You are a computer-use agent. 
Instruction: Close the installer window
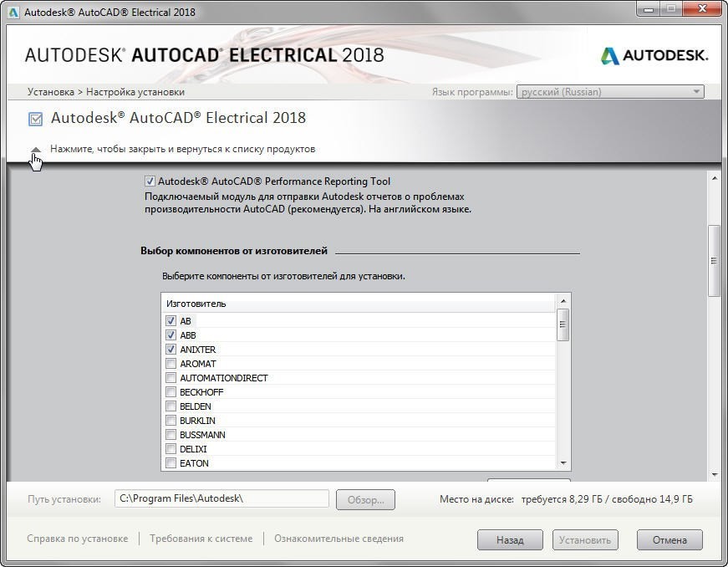[701, 9]
